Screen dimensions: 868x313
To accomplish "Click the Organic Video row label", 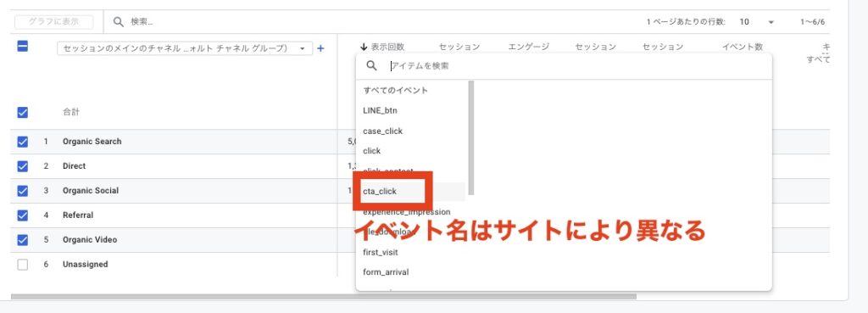I will pos(90,240).
